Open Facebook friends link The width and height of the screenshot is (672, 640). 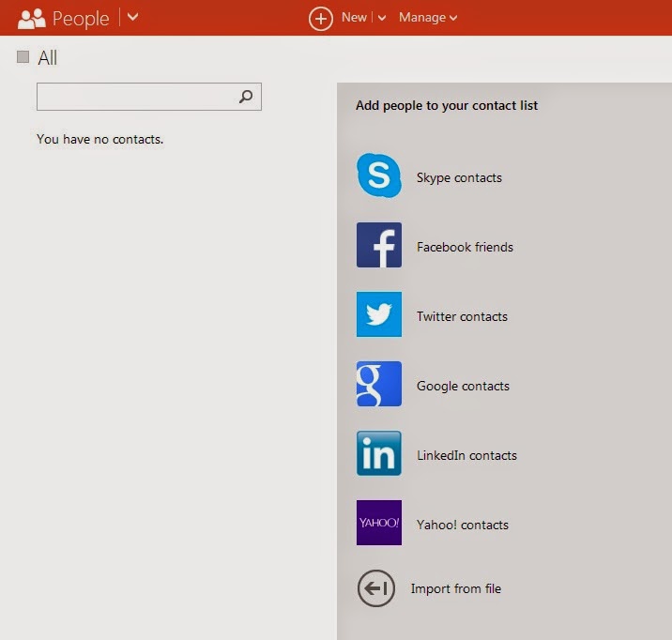[465, 247]
